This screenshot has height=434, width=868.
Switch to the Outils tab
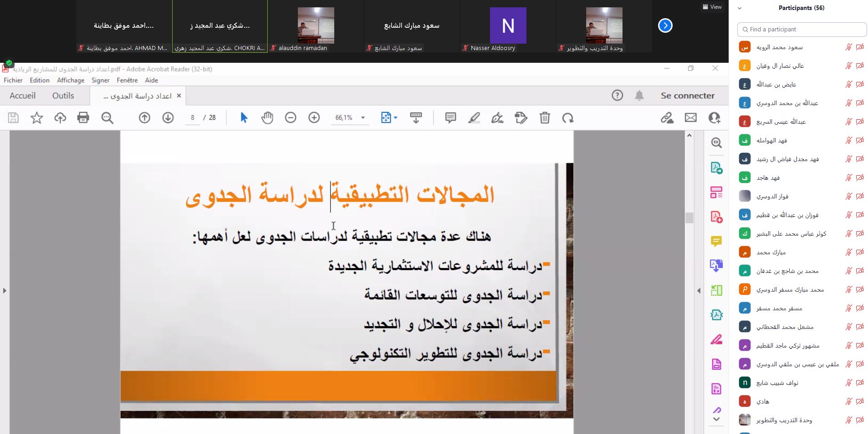[63, 96]
